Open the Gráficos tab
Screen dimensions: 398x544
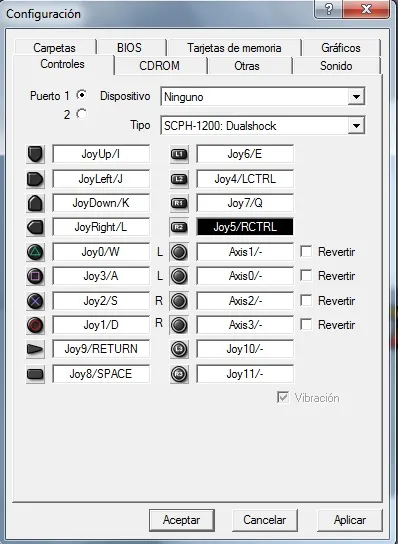(341, 48)
